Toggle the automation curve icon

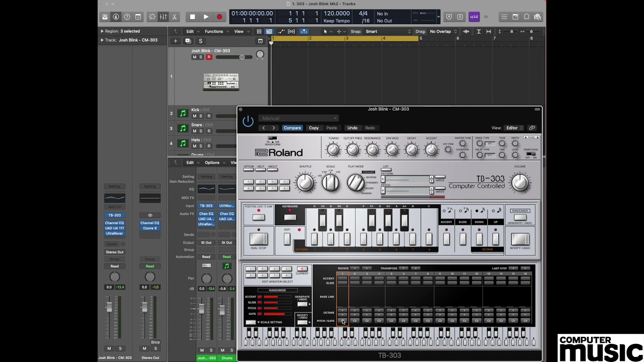point(281,31)
